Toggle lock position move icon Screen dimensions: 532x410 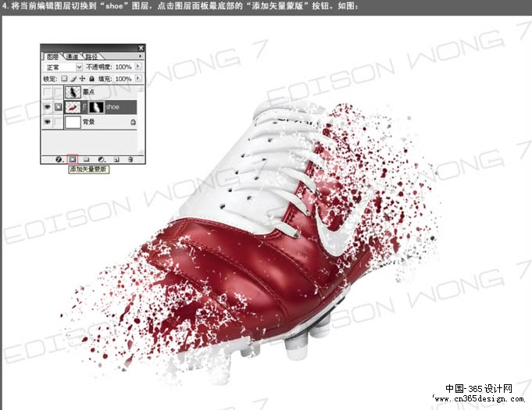tap(82, 79)
